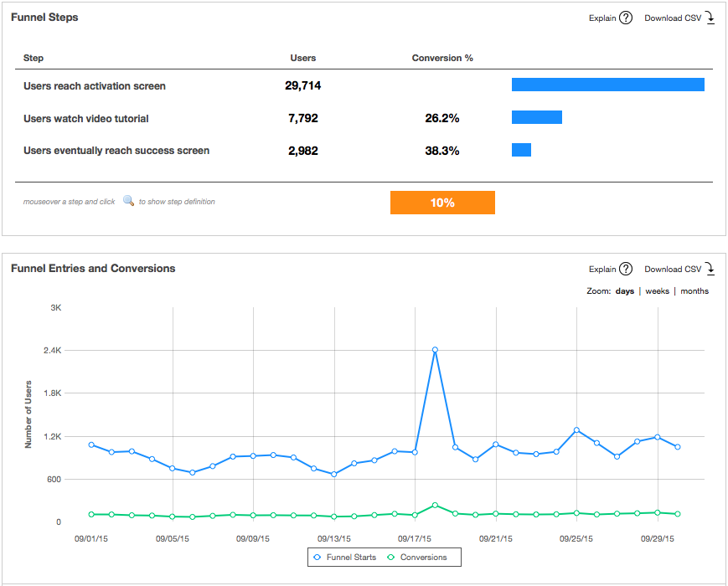This screenshot has height=586, width=728.
Task: Toggle the Funnel Starts legend marker
Action: [x=316, y=557]
